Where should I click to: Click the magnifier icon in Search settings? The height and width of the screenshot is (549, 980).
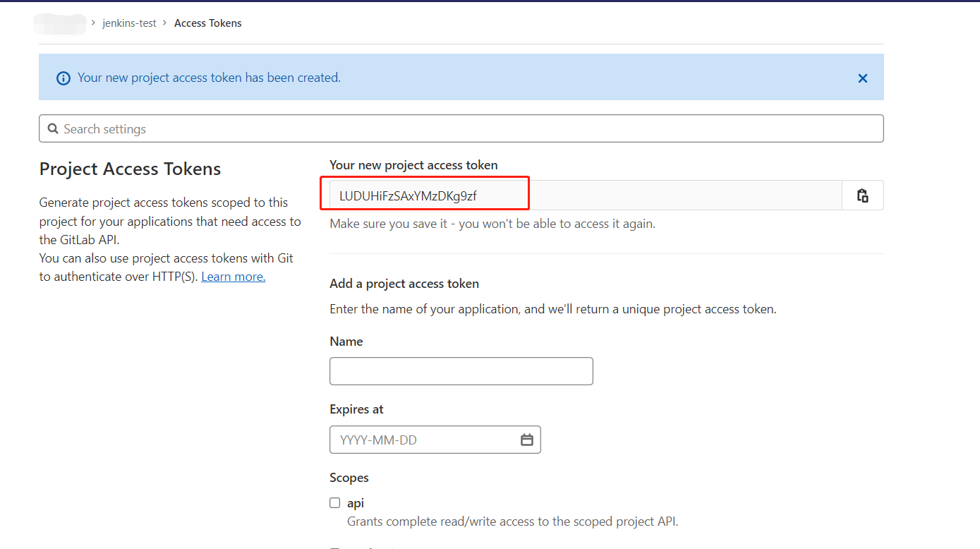(x=53, y=129)
